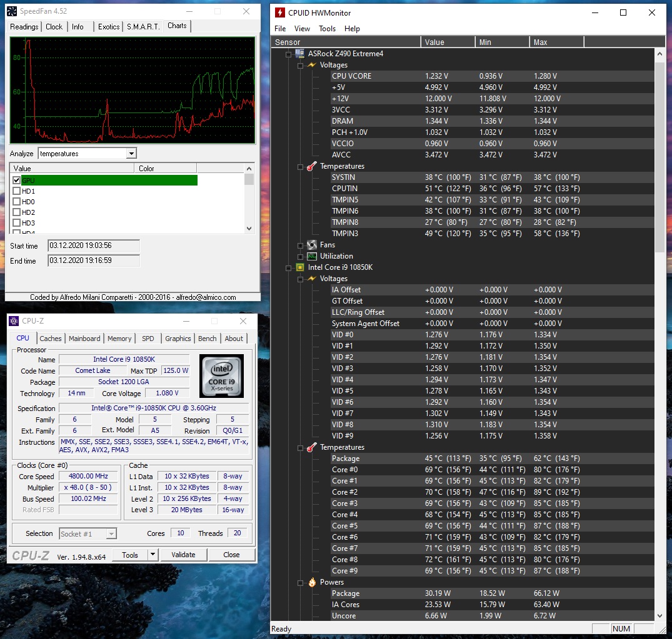This screenshot has height=639, width=672.
Task: Open the About tab in CPU-Z
Action: coord(234,339)
